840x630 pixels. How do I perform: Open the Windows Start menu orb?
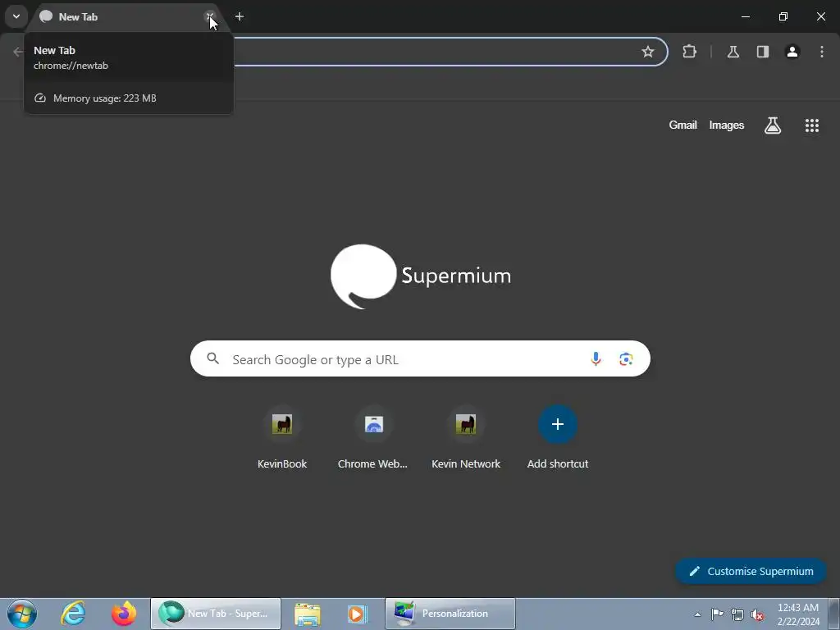pos(22,614)
